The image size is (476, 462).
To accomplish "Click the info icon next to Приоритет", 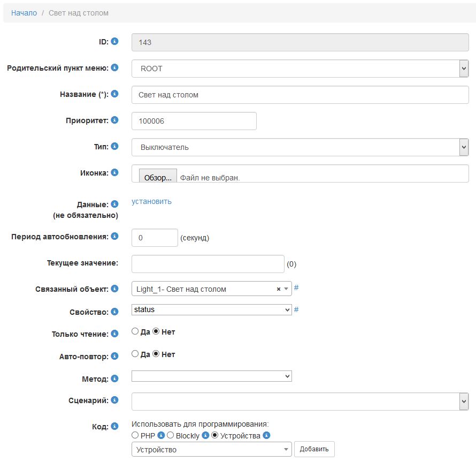I will click(115, 120).
